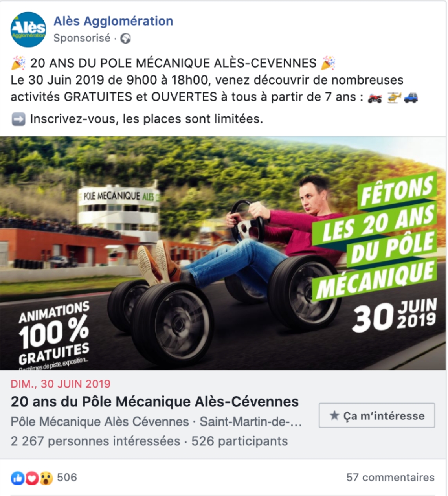Open the Alès Agglomération profile logo
Viewport: 448px width, 496px height.
point(28,29)
